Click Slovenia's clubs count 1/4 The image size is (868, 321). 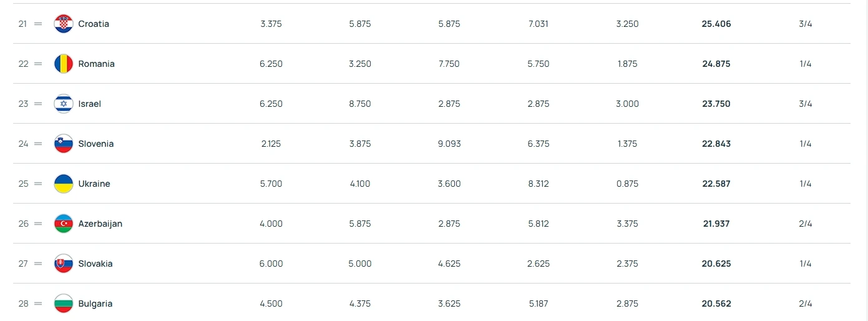tap(806, 144)
